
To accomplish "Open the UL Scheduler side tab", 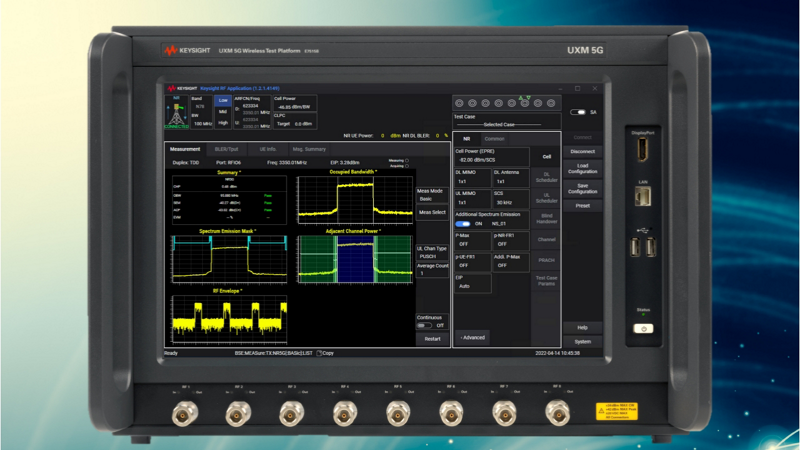I will click(x=546, y=198).
